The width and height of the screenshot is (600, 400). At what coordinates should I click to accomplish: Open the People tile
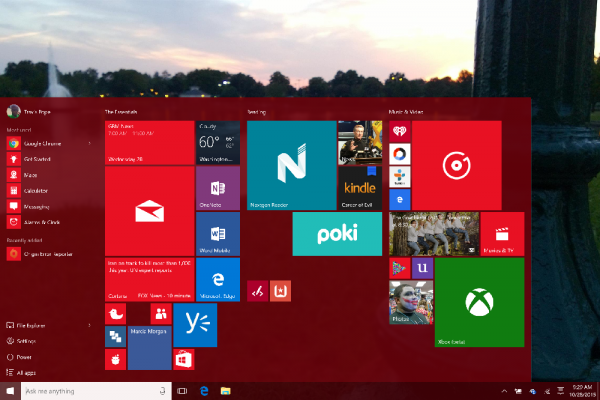pos(161,314)
